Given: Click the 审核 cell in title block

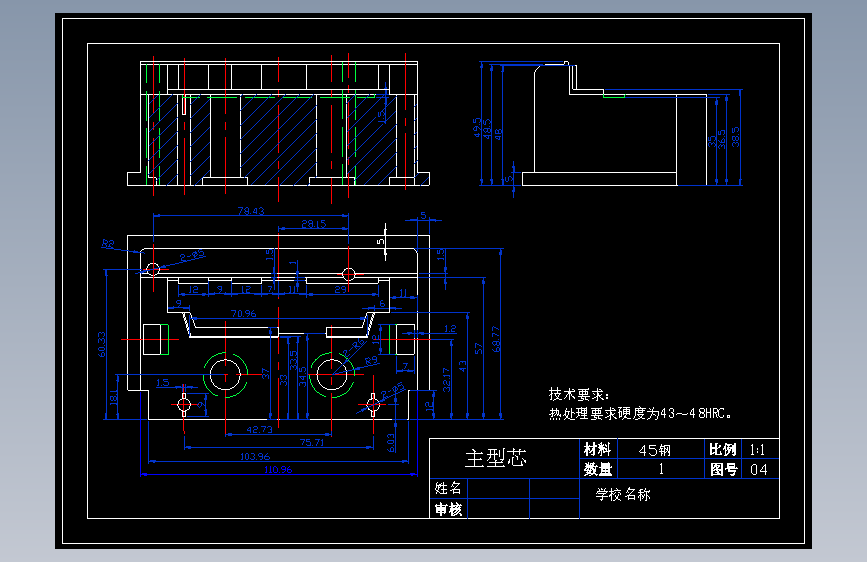Looking at the screenshot, I should coord(448,509).
